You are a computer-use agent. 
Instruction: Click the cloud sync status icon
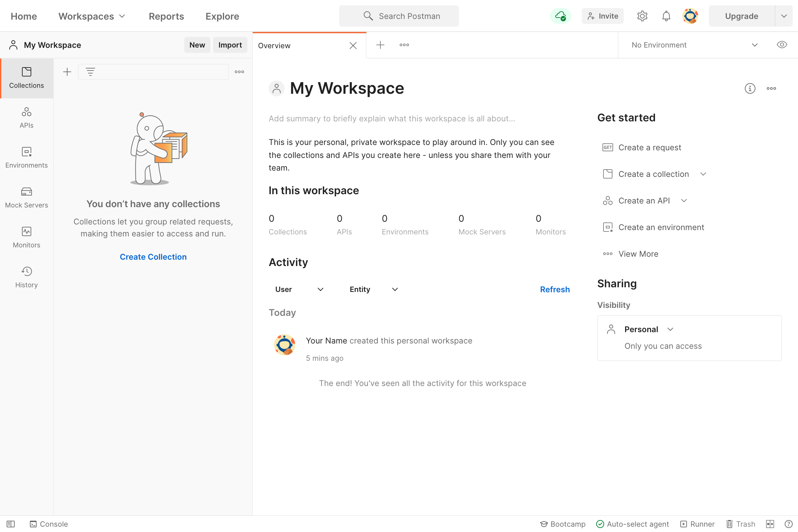coord(561,16)
